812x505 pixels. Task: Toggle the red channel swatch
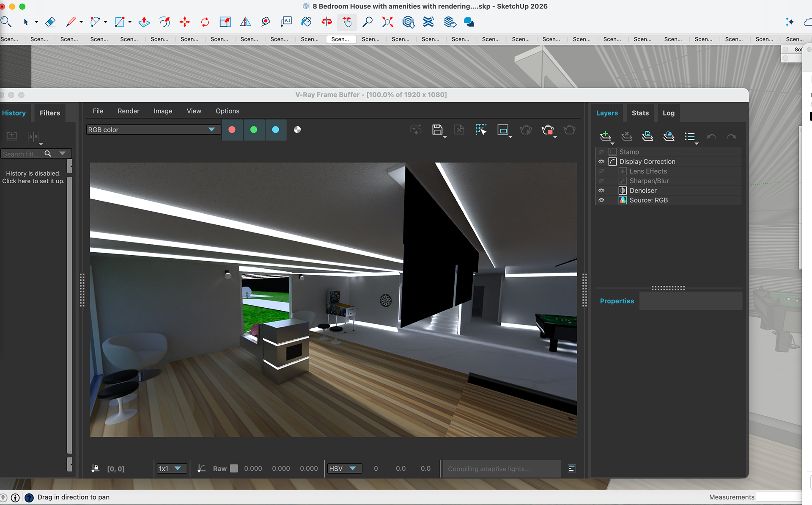232,130
